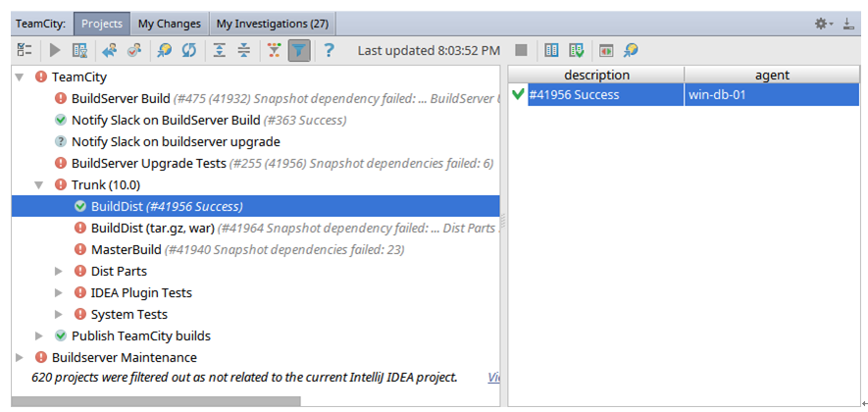Open the My Investigations (27) tab
This screenshot has width=868, height=412.
273,24
